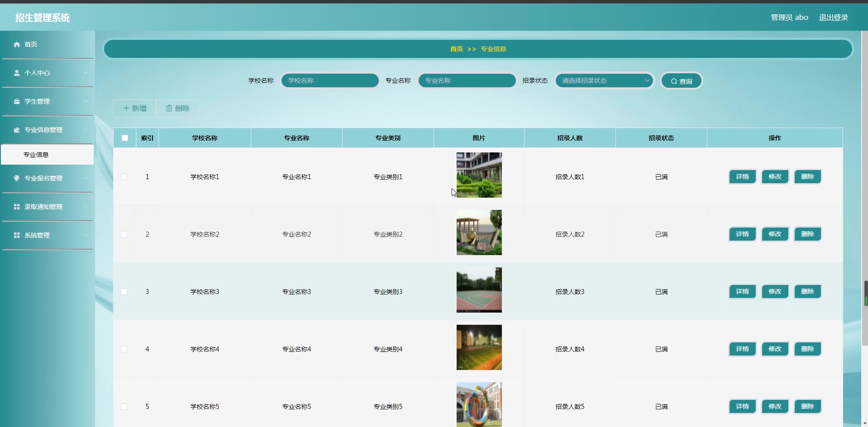Click 删除 for 学校名称5 row

pos(807,407)
